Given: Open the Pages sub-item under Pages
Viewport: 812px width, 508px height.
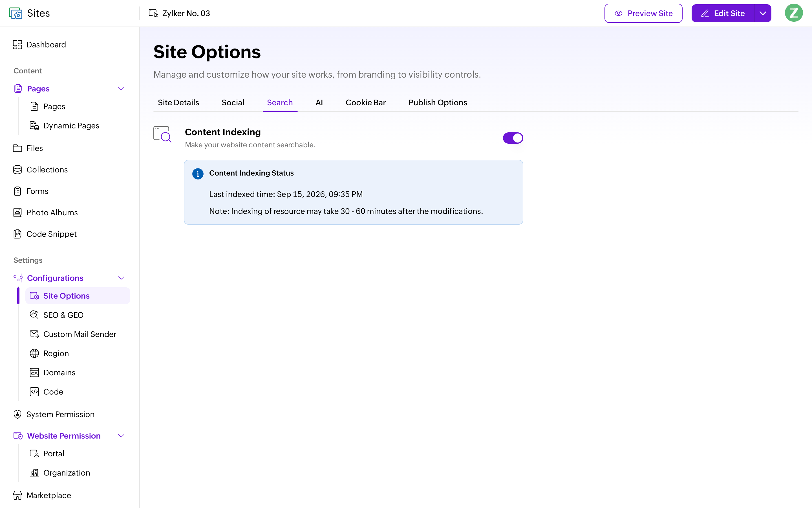Looking at the screenshot, I should pyautogui.click(x=78, y=106).
